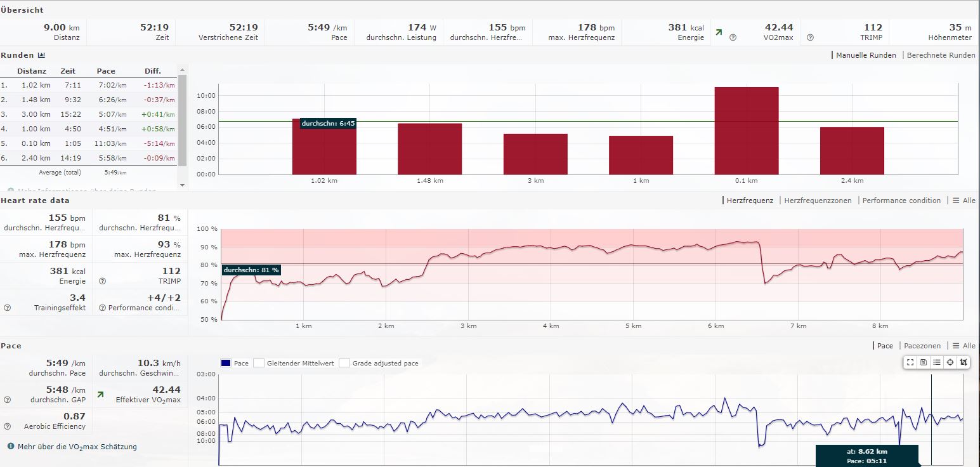Click the fullscreen icon on pace chart

point(910,362)
